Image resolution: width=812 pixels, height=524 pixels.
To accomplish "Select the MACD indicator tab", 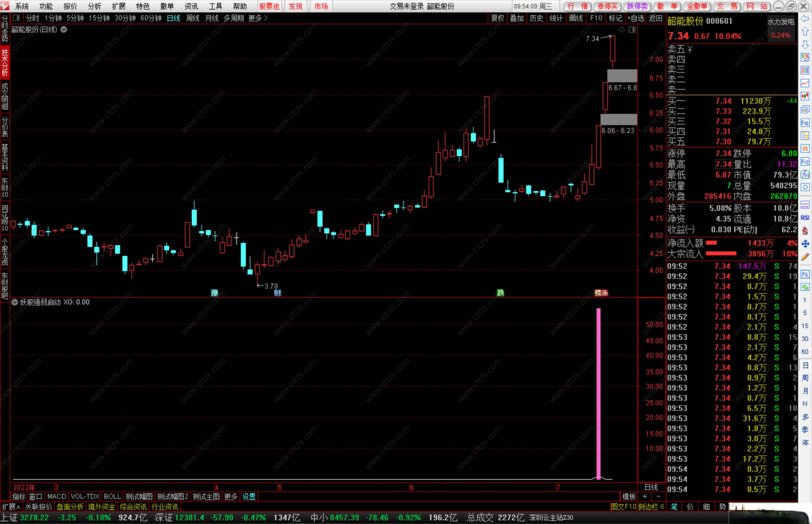I will (57, 497).
